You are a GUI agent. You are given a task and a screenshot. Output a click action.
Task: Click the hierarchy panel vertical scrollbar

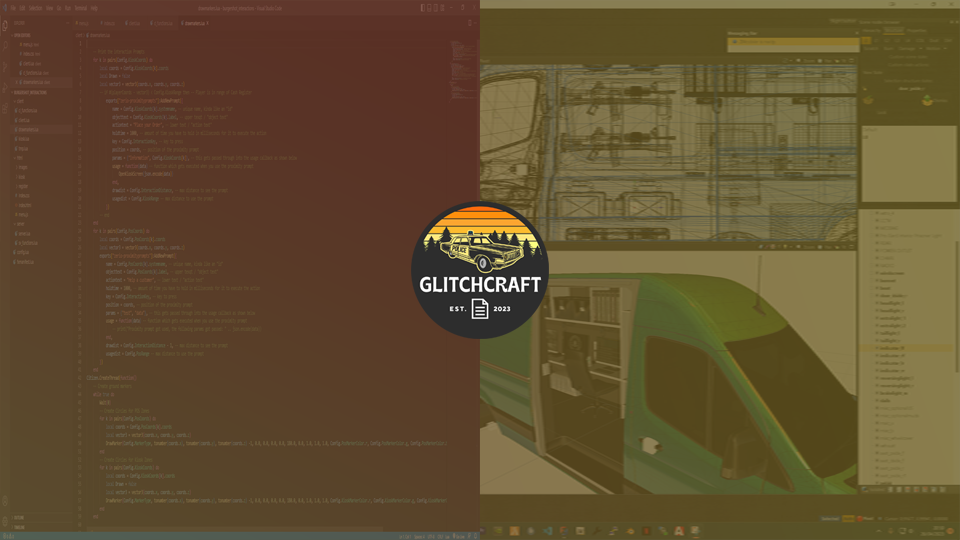(x=956, y=300)
